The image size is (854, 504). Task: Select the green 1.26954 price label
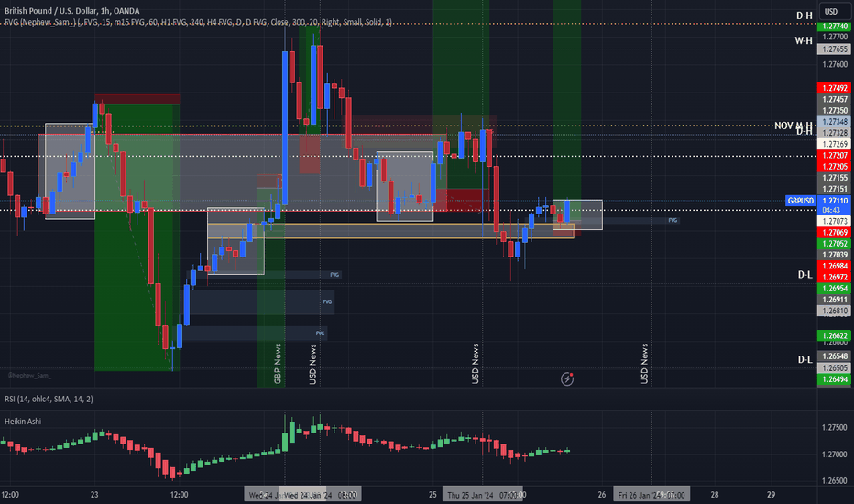tap(835, 289)
